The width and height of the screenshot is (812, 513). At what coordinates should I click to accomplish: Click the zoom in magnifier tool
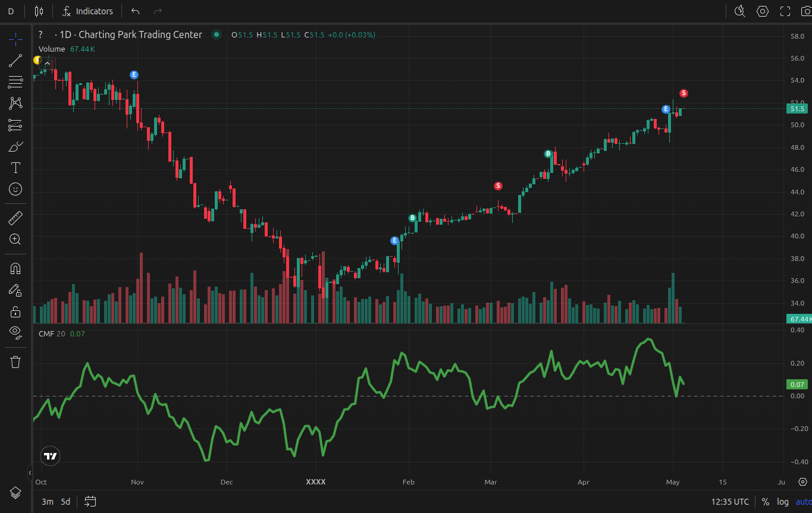pos(15,240)
